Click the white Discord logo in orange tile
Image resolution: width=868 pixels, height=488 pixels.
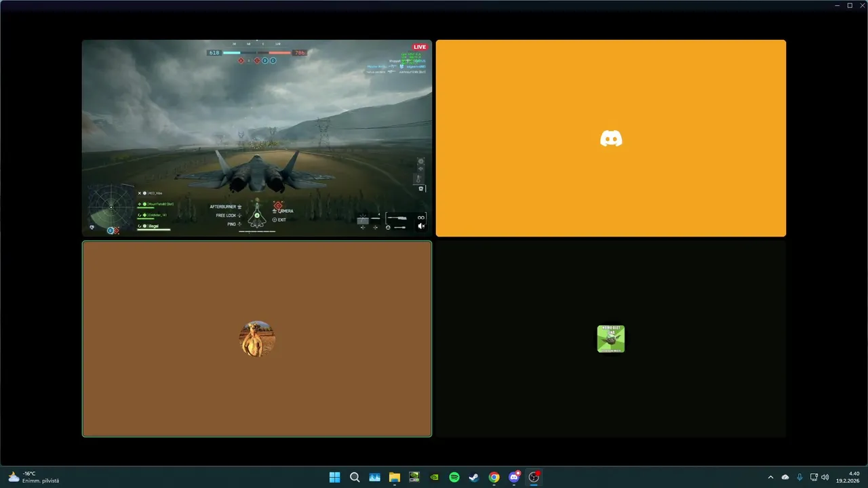pyautogui.click(x=611, y=138)
